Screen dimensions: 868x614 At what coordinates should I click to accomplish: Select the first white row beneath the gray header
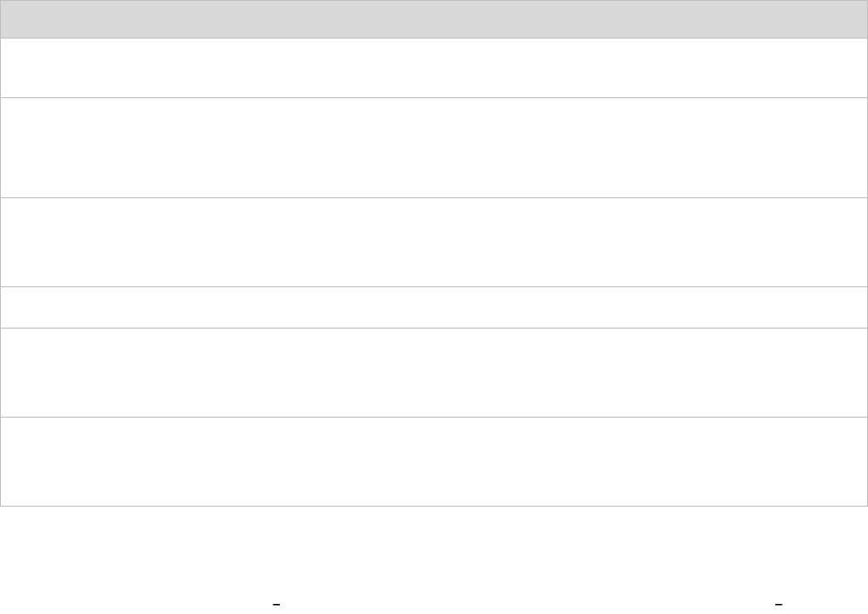pos(434,68)
